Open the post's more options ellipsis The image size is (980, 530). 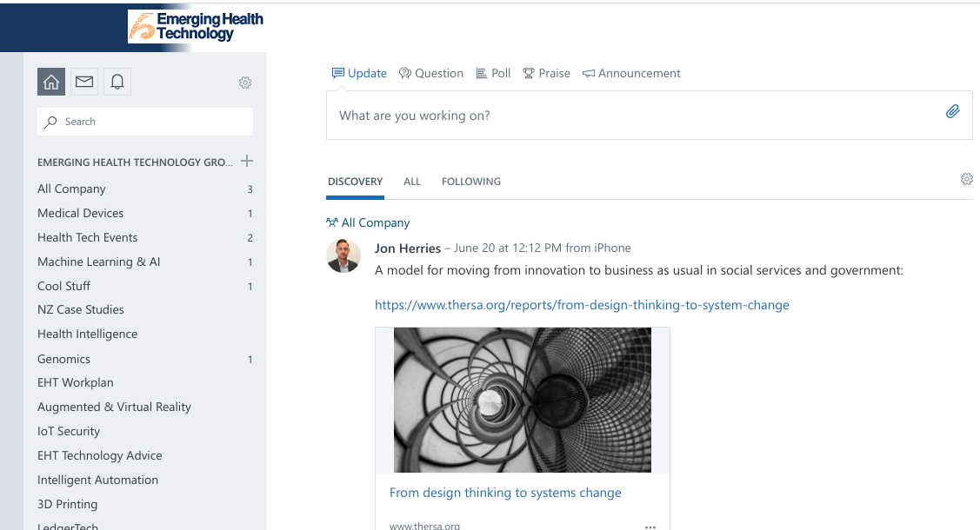tap(650, 527)
